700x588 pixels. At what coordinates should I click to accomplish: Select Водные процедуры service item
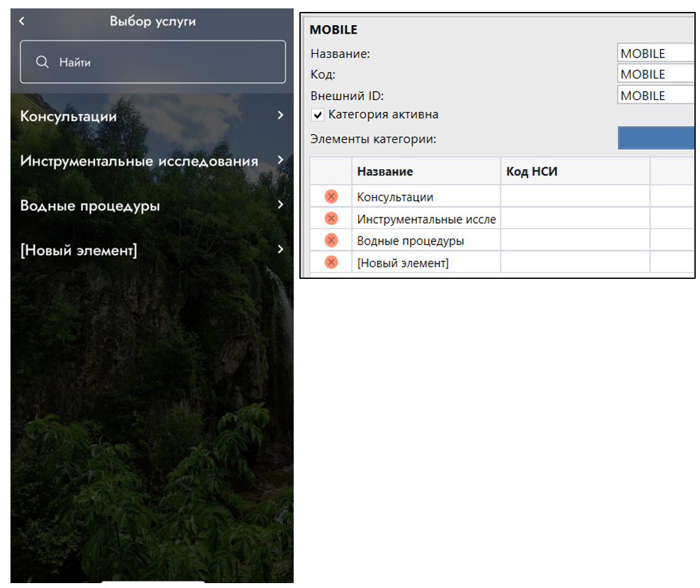(90, 206)
